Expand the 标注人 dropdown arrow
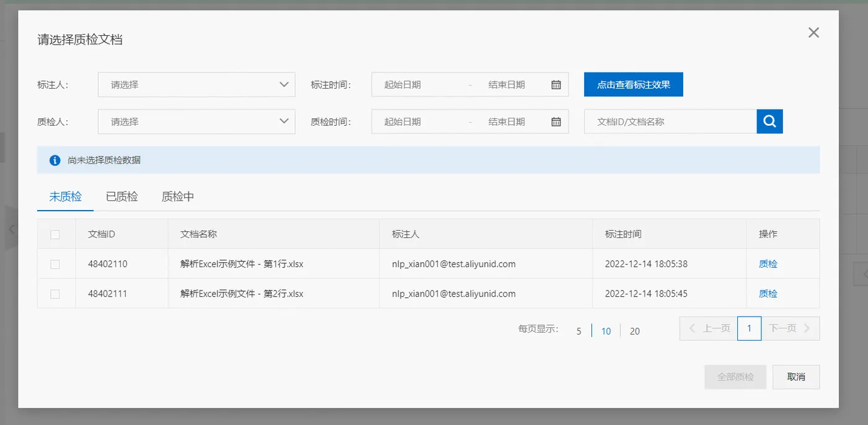Image resolution: width=868 pixels, height=425 pixels. point(283,85)
